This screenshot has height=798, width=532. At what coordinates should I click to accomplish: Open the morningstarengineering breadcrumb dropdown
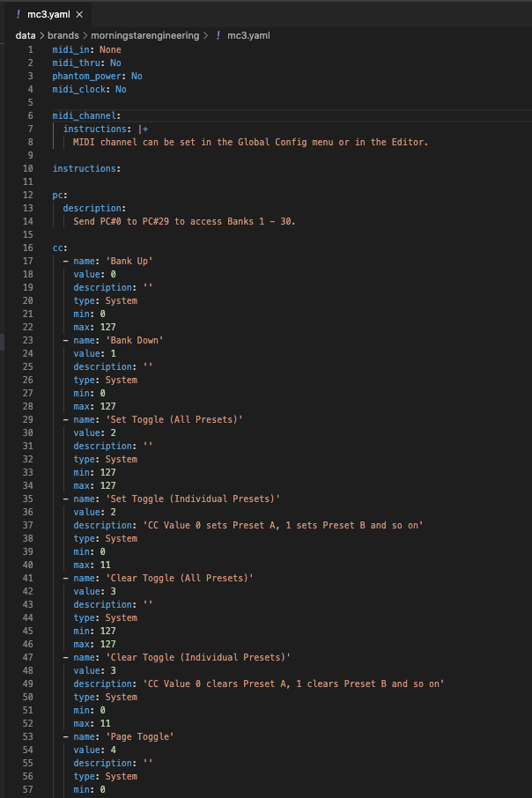click(146, 36)
